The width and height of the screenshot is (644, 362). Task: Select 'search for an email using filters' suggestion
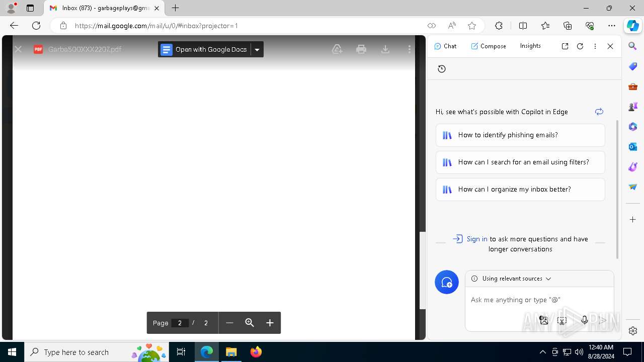pos(520,162)
